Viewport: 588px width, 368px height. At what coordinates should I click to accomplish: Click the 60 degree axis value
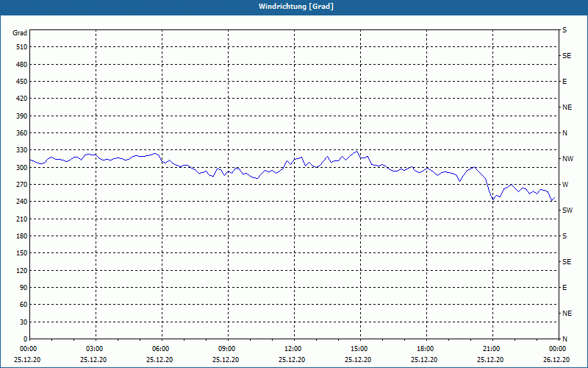point(24,305)
